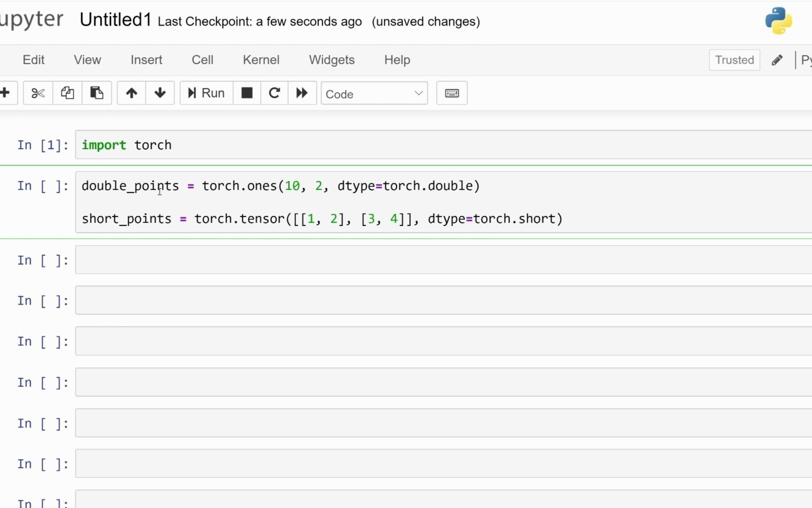This screenshot has height=508, width=812.
Task: Open the Kernel menu
Action: 261,60
